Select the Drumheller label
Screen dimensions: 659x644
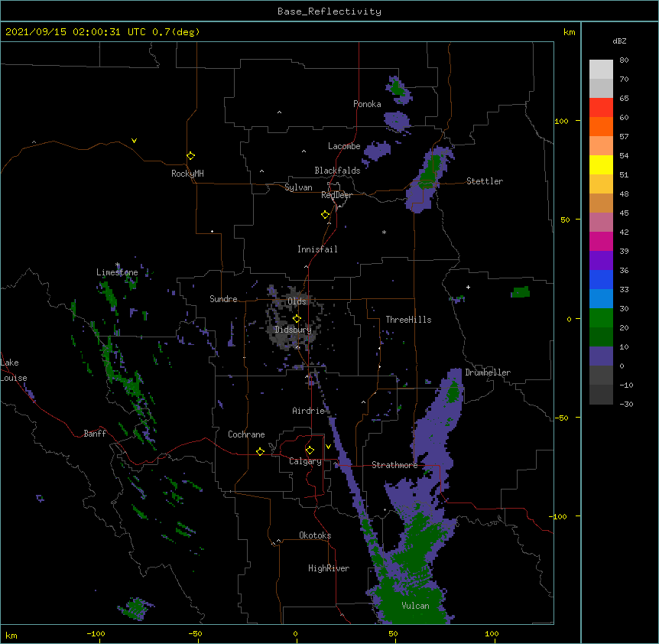[x=488, y=372]
